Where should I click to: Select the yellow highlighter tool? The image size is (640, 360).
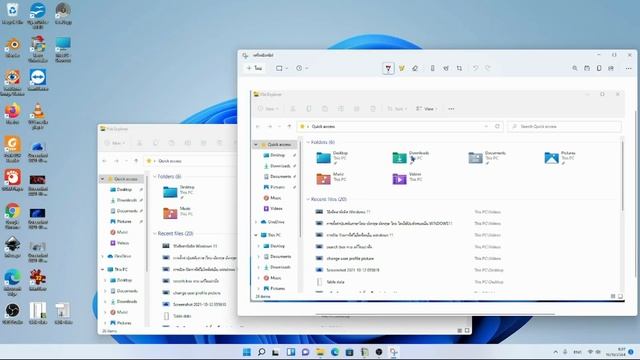(x=402, y=68)
